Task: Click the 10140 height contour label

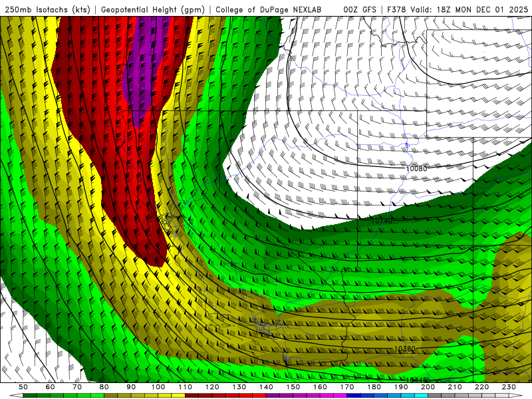Action: [x=382, y=221]
